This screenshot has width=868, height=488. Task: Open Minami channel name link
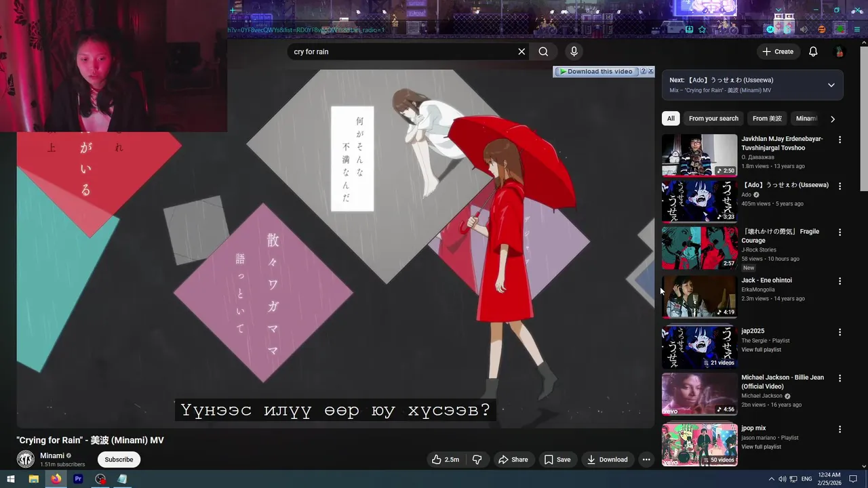52,455
